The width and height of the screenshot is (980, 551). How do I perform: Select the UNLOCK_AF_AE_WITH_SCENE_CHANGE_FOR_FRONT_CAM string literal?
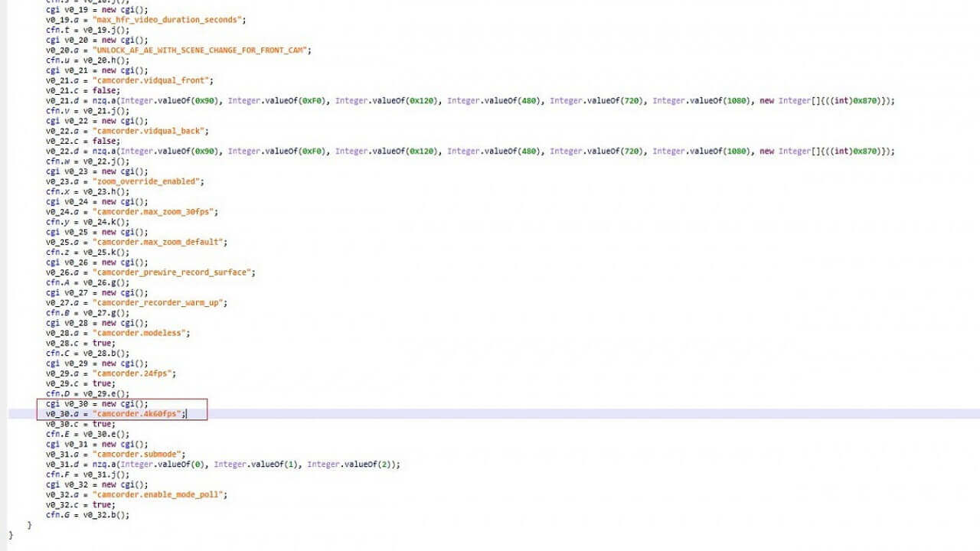201,51
